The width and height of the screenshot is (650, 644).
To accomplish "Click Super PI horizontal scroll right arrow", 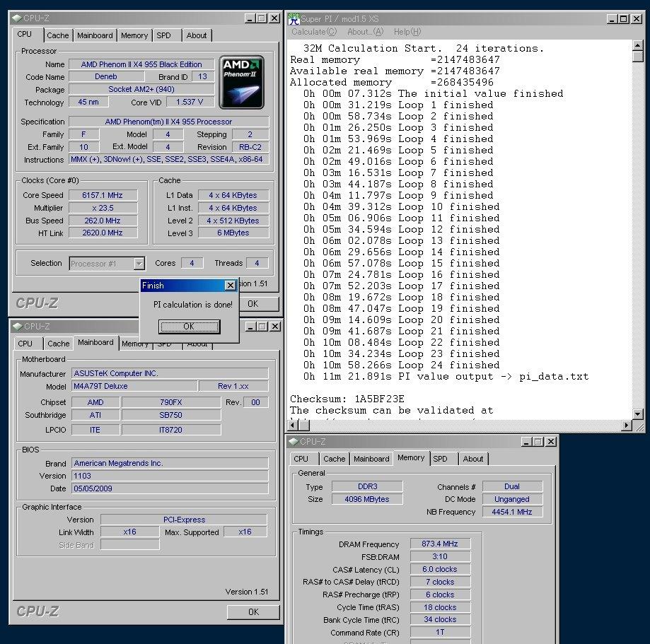I will (x=627, y=425).
